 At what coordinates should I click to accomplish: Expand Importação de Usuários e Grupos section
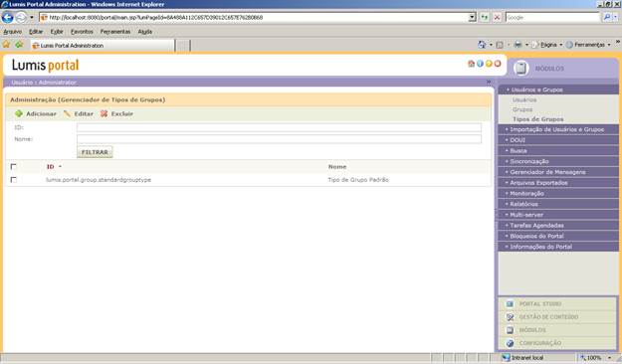click(x=558, y=129)
